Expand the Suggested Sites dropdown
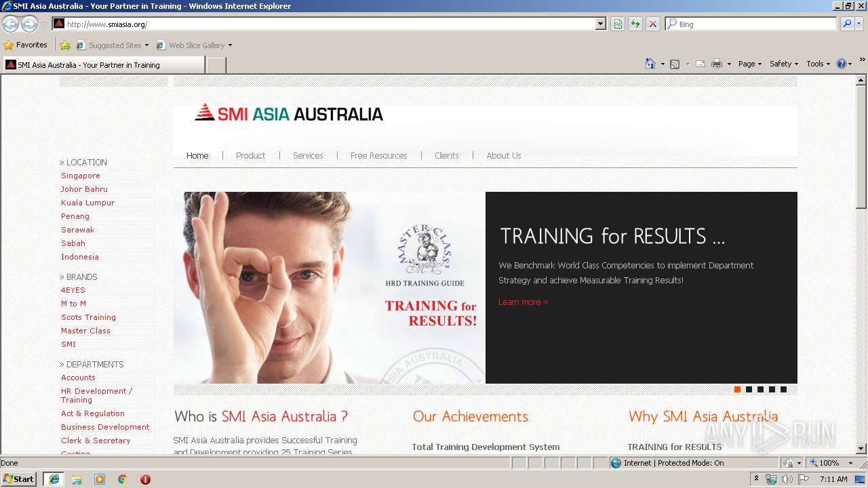This screenshot has height=488, width=868. (146, 45)
